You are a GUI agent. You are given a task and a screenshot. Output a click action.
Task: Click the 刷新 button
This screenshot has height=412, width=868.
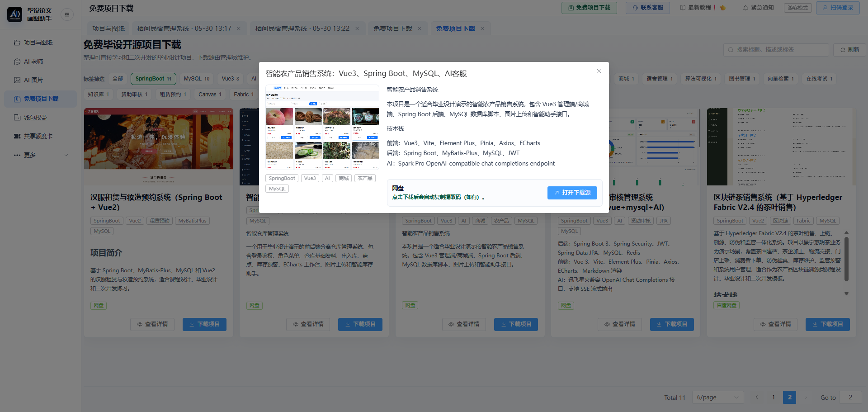click(x=849, y=50)
